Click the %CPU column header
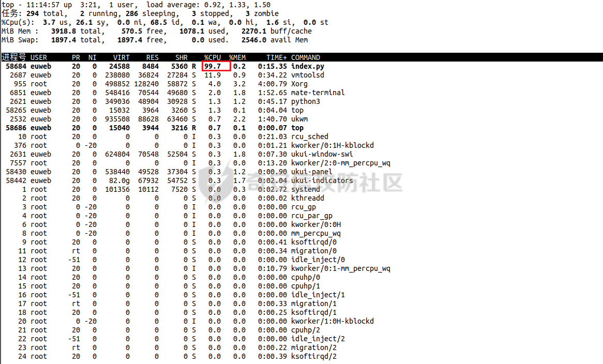 pyautogui.click(x=213, y=57)
